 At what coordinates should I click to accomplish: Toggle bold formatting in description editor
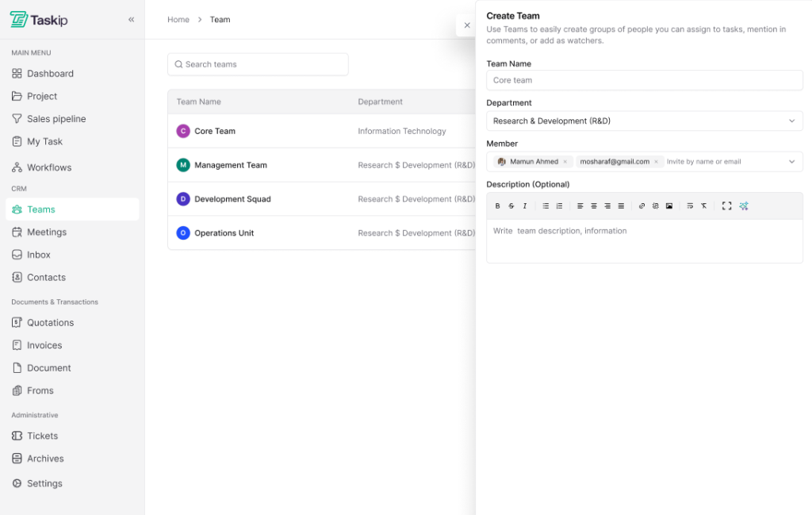click(x=498, y=206)
